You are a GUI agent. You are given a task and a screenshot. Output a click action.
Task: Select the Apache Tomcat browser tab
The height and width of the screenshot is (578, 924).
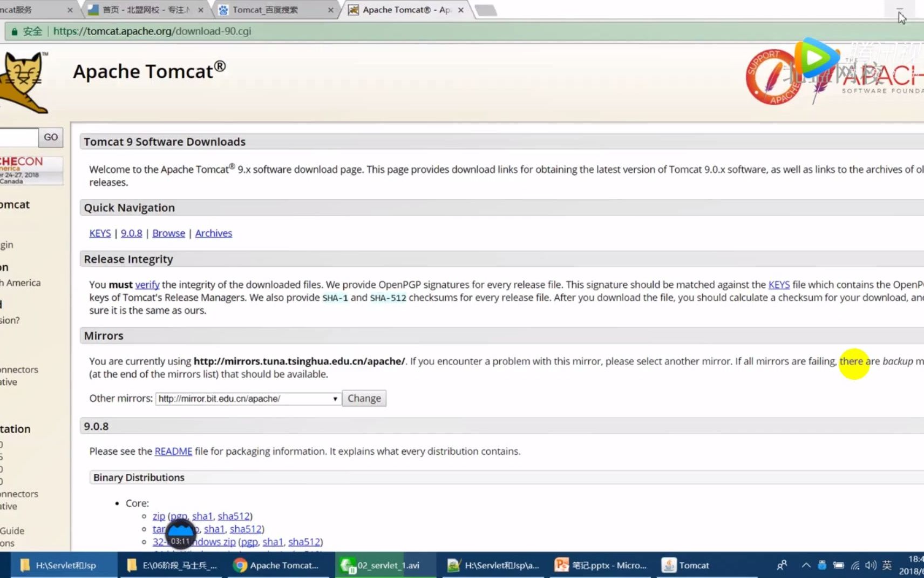tap(407, 10)
